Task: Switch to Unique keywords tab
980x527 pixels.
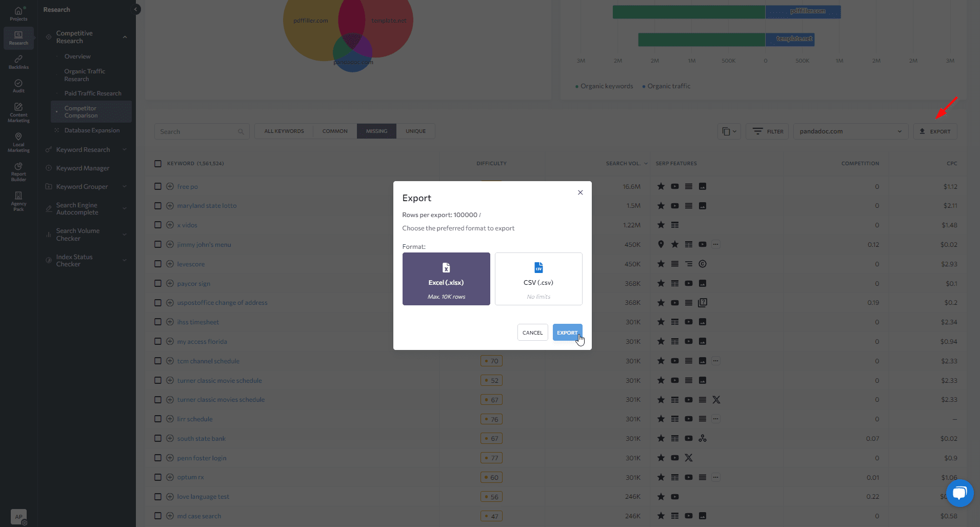Action: coord(415,131)
